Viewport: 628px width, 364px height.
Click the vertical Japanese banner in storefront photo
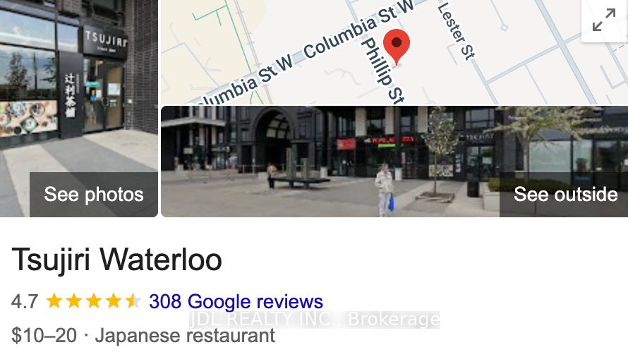[x=71, y=95]
